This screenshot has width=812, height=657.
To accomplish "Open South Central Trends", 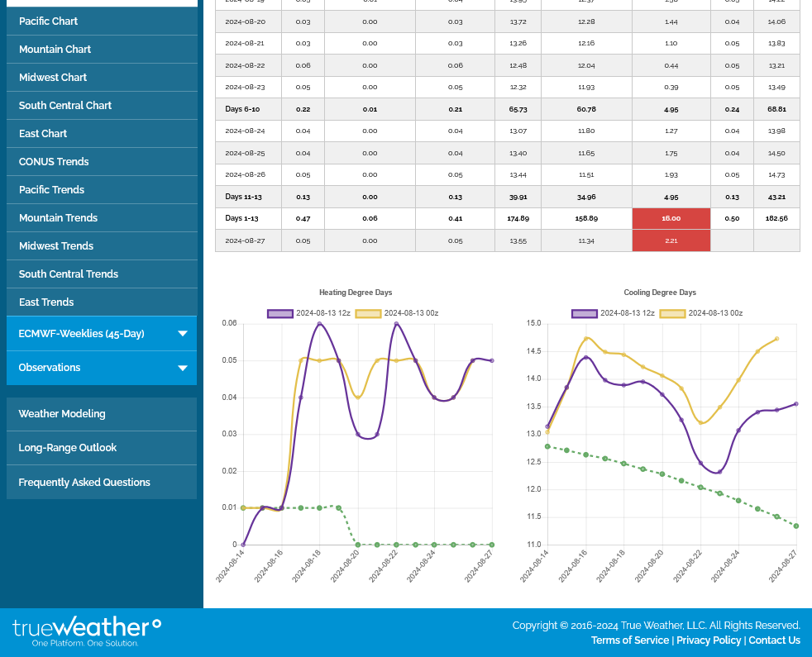I will (x=102, y=274).
